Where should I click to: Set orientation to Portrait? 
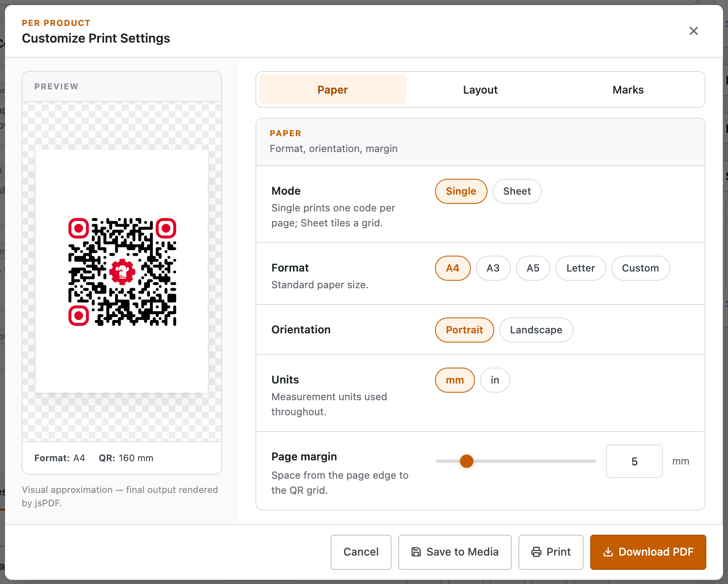coord(464,330)
